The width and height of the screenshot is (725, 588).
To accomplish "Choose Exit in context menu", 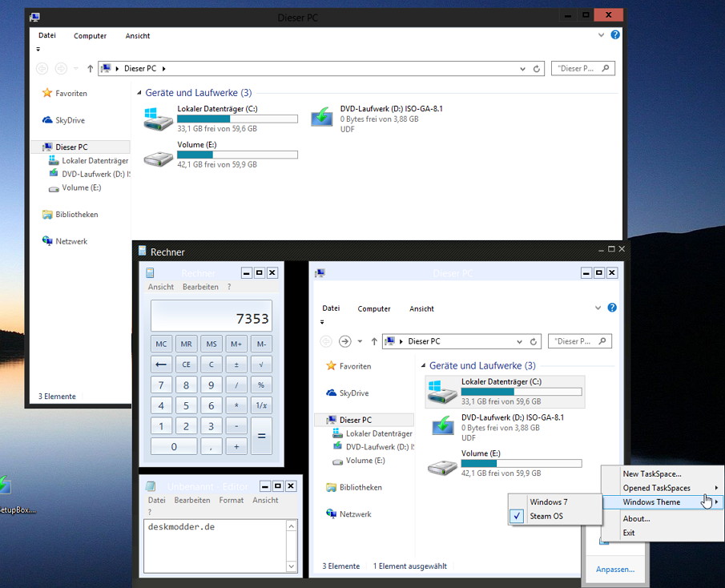I will [x=663, y=533].
